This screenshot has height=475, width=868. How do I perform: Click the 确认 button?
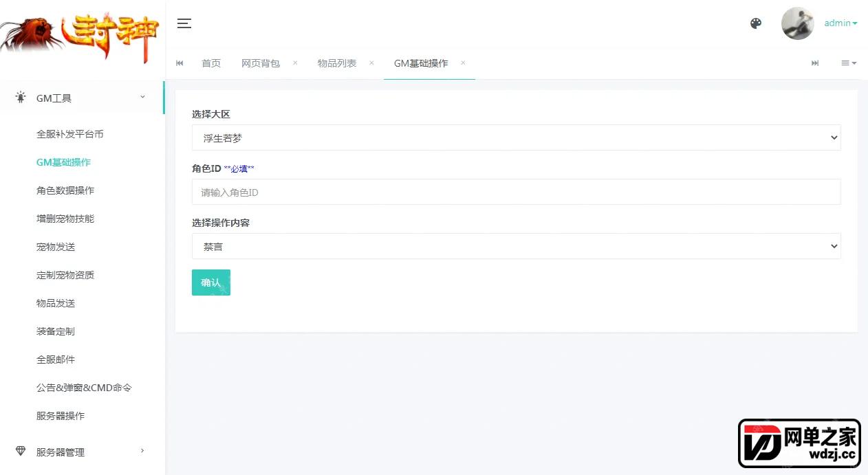point(211,283)
